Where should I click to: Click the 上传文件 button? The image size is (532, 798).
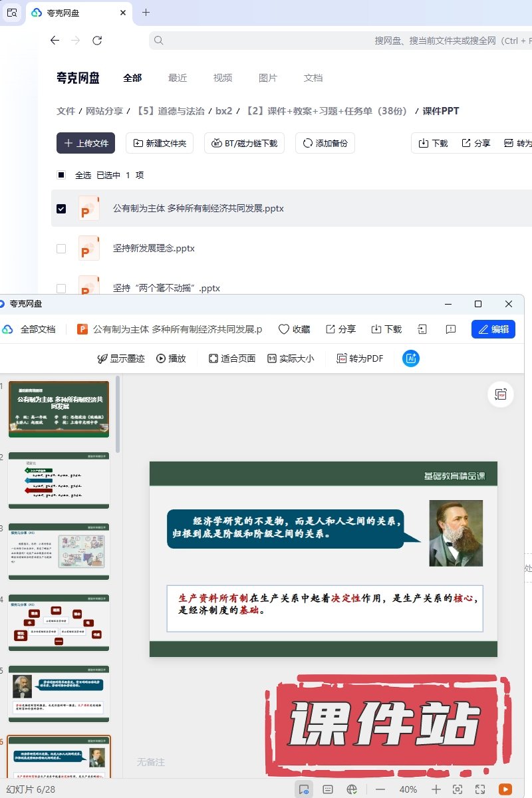86,143
